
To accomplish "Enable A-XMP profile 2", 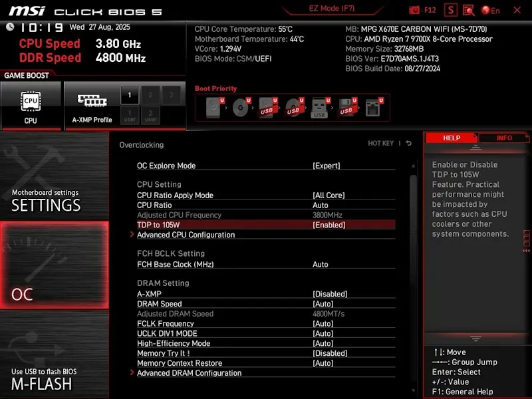I will 150,95.
